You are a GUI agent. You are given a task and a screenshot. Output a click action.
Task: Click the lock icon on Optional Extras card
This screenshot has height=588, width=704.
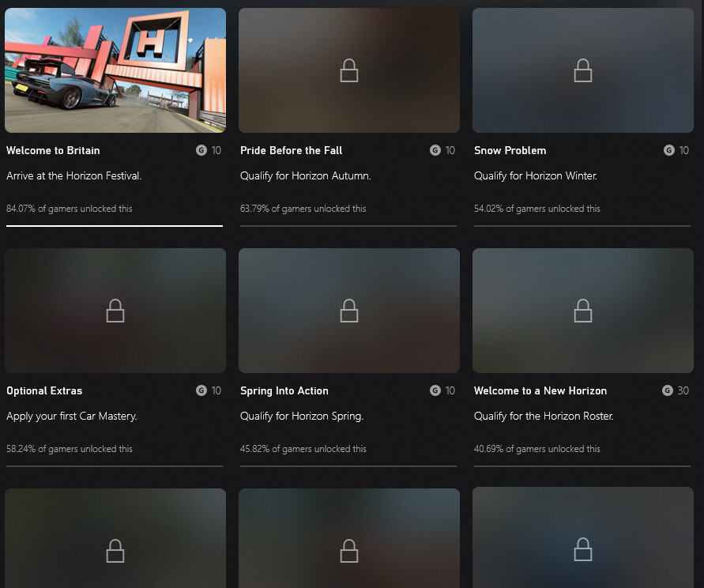(115, 311)
